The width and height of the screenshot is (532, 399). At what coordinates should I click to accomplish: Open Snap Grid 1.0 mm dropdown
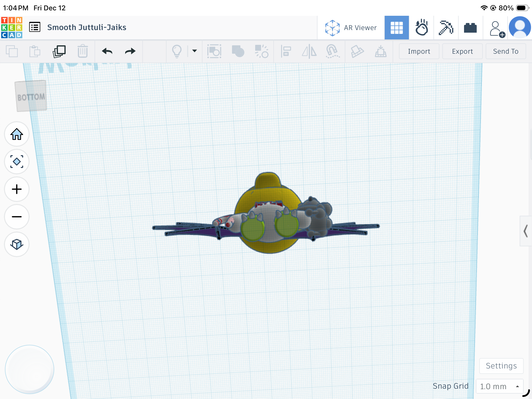pos(500,386)
